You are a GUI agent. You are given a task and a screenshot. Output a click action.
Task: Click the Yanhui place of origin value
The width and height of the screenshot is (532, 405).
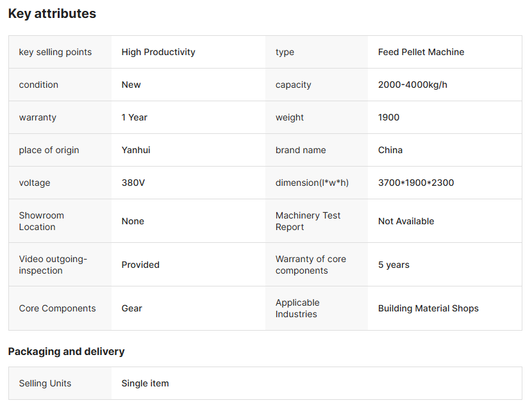[x=136, y=150]
